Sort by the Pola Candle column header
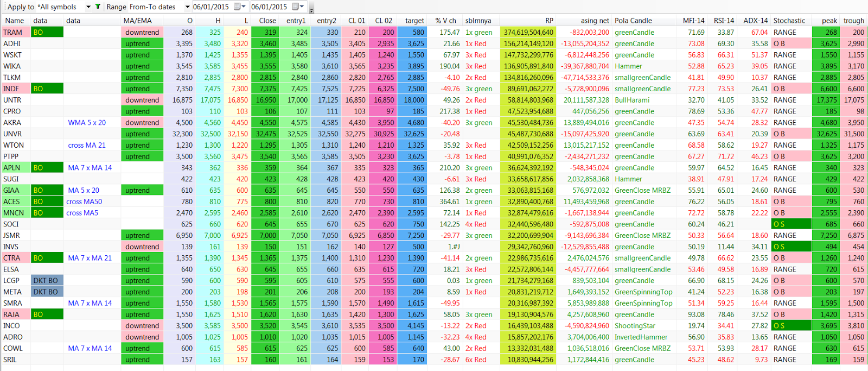The height and width of the screenshot is (371, 868). pyautogui.click(x=634, y=21)
